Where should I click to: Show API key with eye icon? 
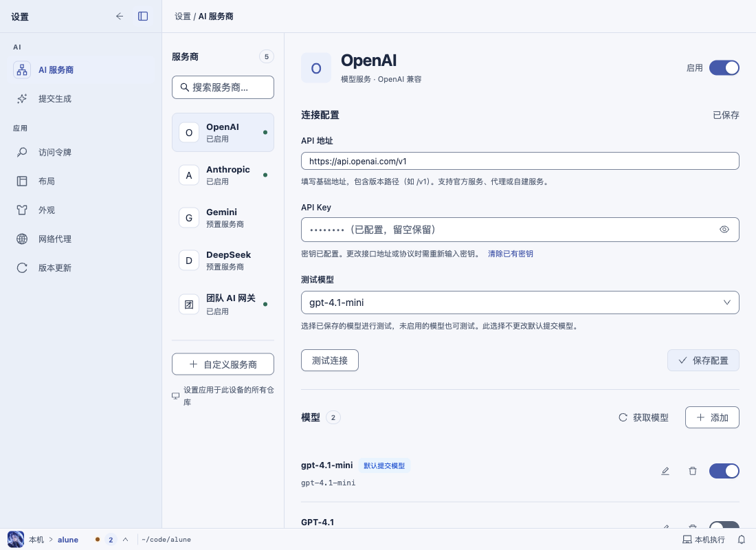[x=724, y=230]
